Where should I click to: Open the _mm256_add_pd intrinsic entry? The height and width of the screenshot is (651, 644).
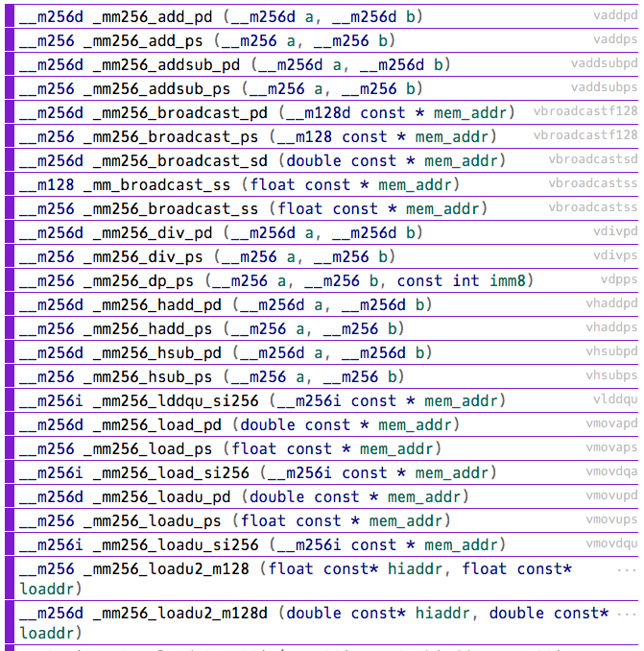[322, 16]
